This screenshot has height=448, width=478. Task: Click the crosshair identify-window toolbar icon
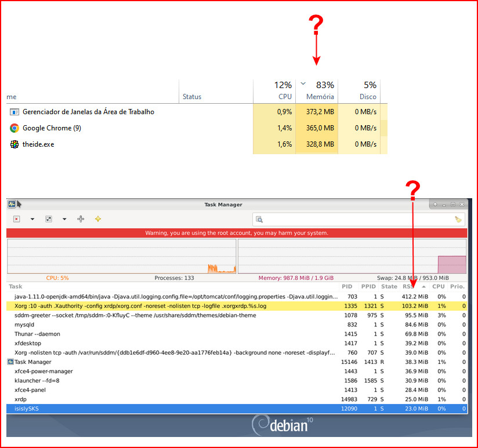(81, 219)
